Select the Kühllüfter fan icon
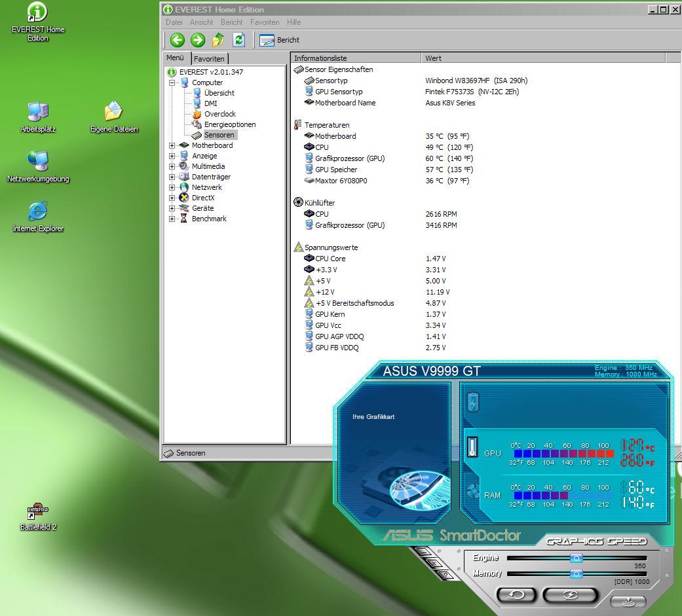This screenshot has width=682, height=616. tap(298, 202)
